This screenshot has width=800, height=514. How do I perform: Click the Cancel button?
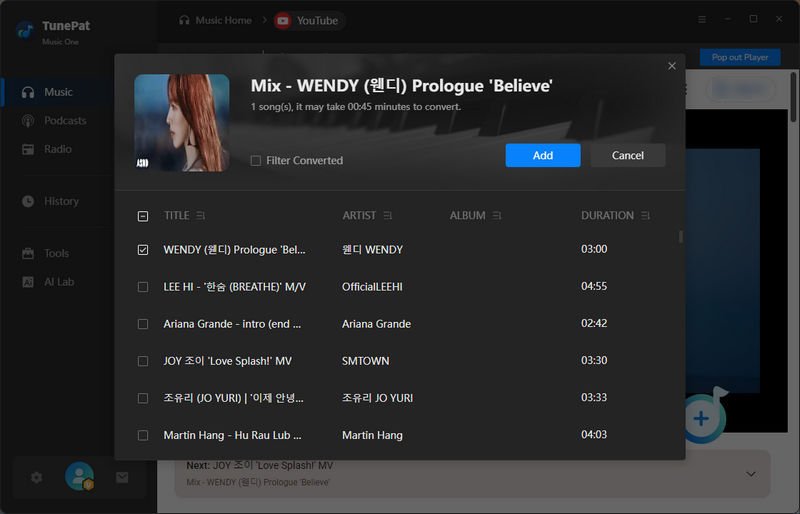coord(627,155)
